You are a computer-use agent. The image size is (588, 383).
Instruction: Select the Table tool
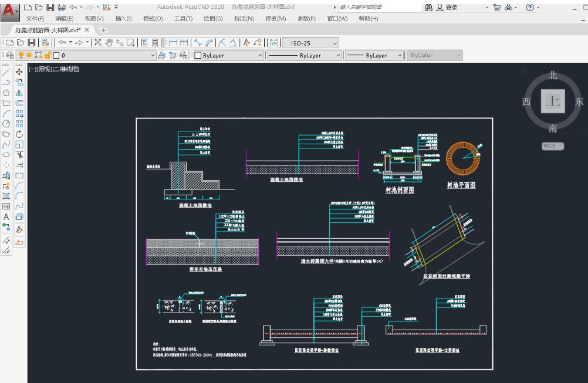(6, 206)
